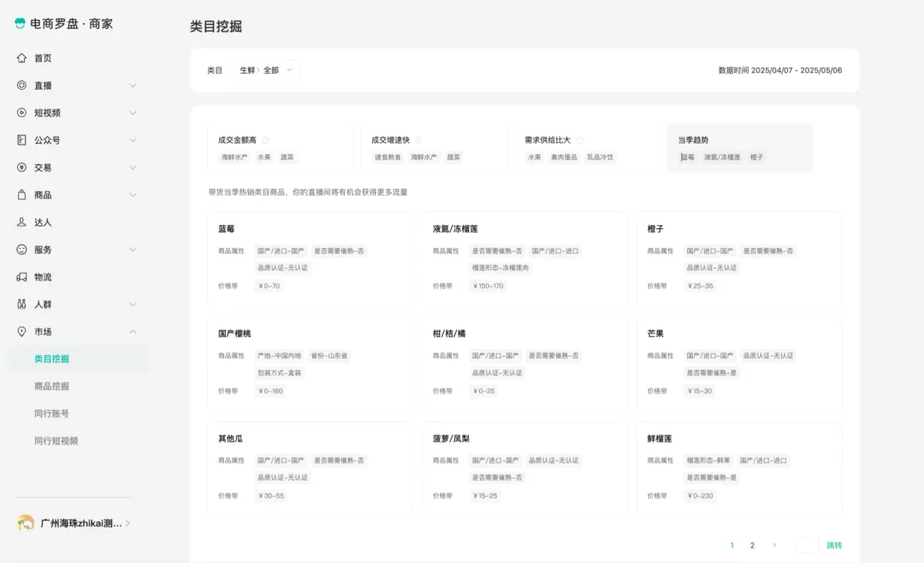
Task: Click the 省份-山东省 attribute tag
Action: (x=329, y=356)
